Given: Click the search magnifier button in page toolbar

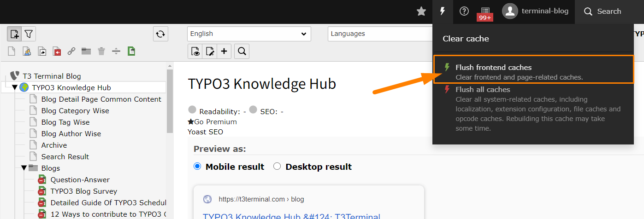Looking at the screenshot, I should [242, 51].
